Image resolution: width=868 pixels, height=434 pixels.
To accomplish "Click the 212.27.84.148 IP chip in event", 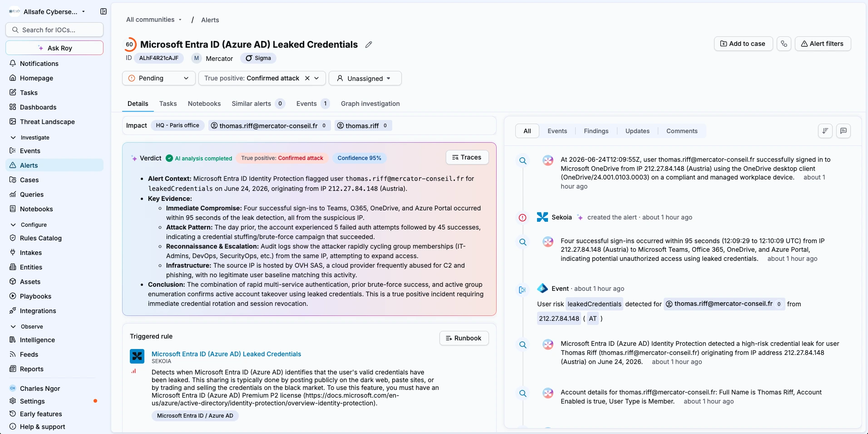I will click(559, 319).
